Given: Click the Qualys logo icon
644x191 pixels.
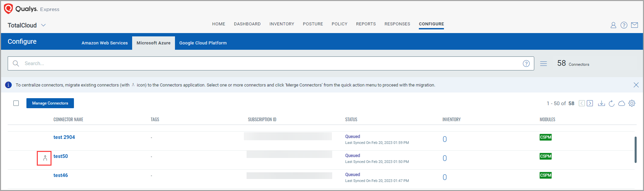Looking at the screenshot, I should 8,9.
